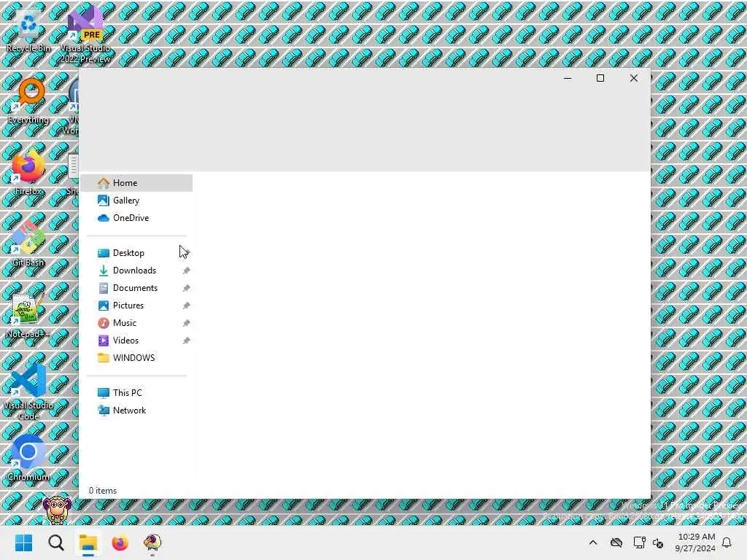Open the volume tray icon

pos(659,542)
